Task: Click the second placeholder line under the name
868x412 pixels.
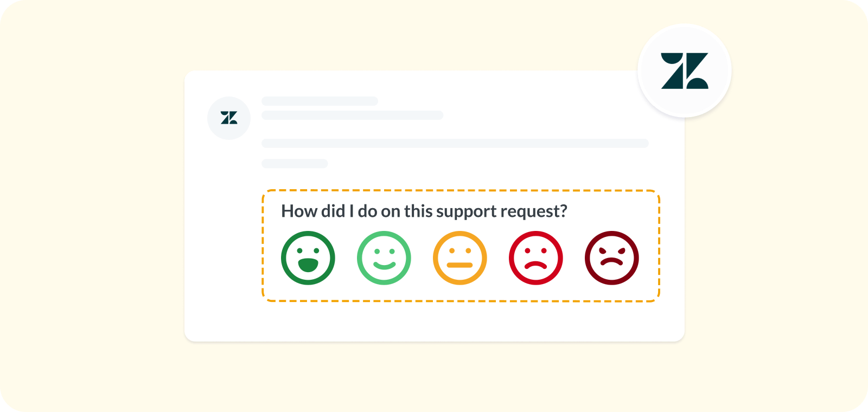Action: click(x=352, y=115)
